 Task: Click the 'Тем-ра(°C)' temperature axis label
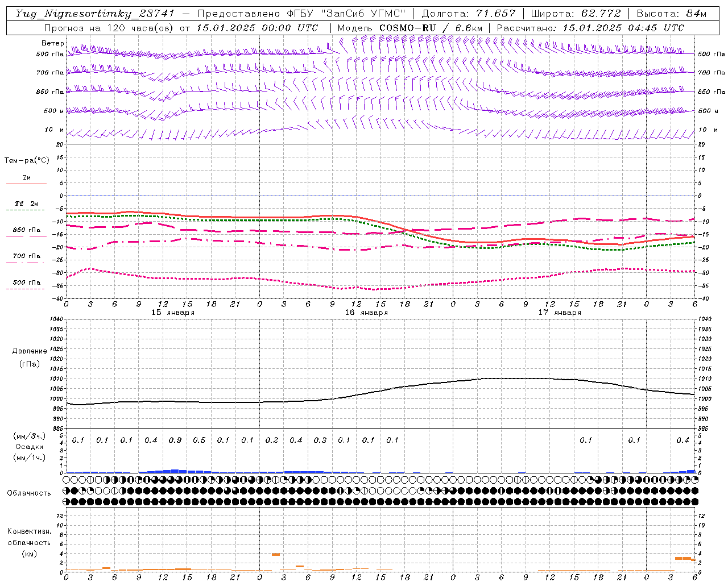tap(27, 161)
